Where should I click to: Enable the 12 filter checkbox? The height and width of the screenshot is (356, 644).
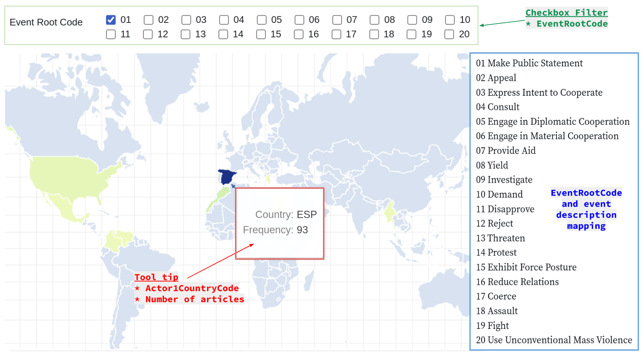tap(148, 34)
